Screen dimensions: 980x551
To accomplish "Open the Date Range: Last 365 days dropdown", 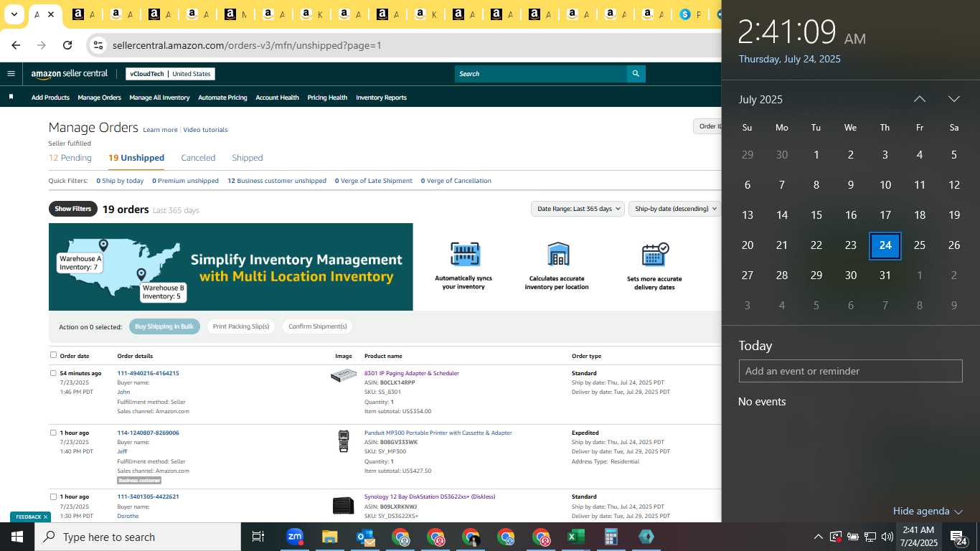I will (x=578, y=209).
